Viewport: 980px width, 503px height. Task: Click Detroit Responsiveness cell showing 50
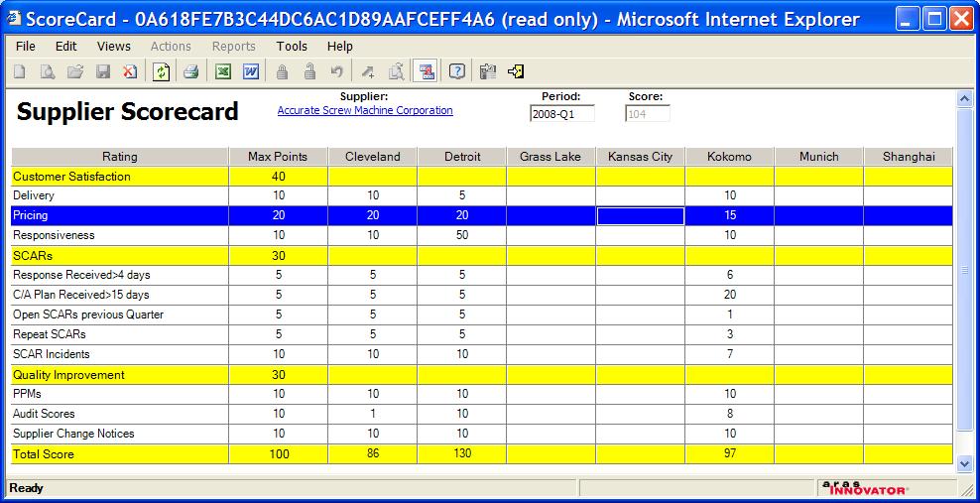click(x=462, y=235)
